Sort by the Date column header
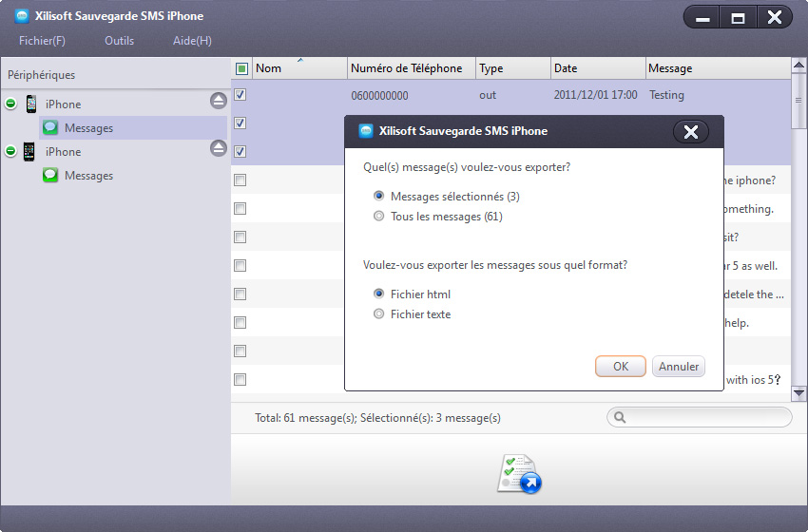808x532 pixels. coord(598,68)
